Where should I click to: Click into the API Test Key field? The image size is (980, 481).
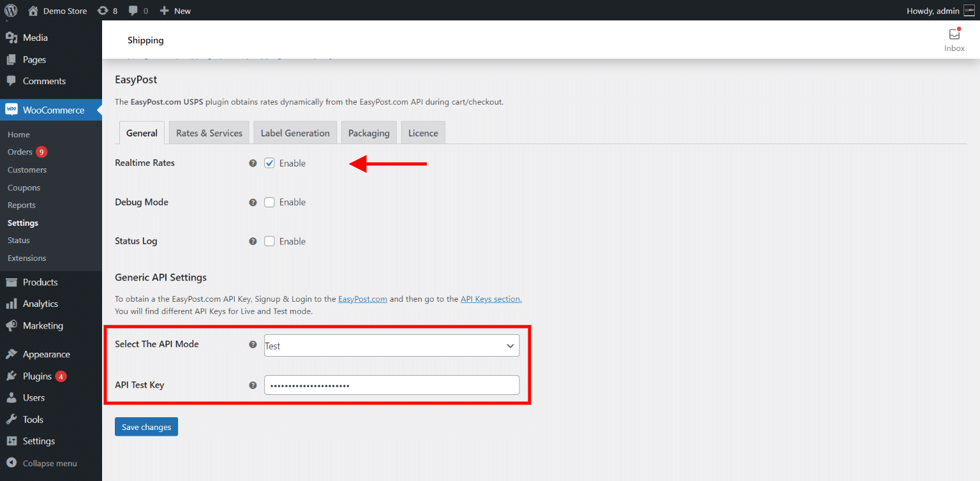point(392,385)
